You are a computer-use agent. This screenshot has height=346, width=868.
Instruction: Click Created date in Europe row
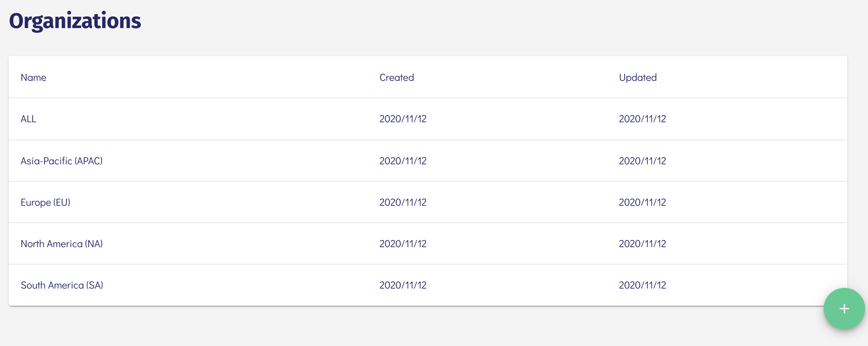pos(403,202)
